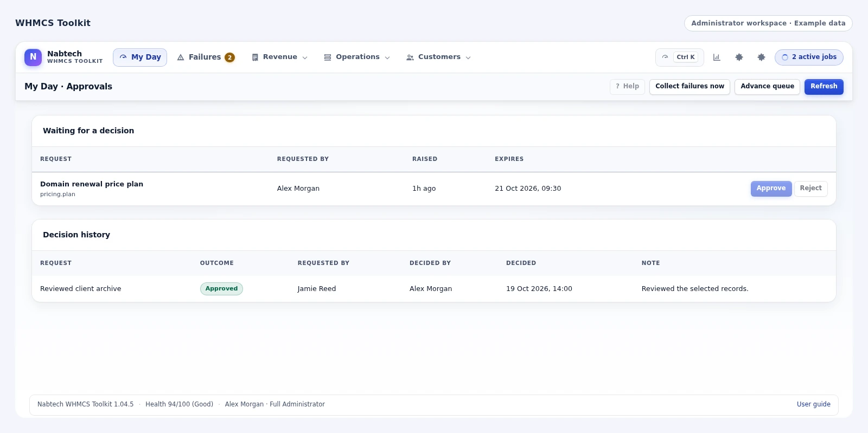The width and height of the screenshot is (868, 433).
Task: Open the My Day tab
Action: coord(140,57)
